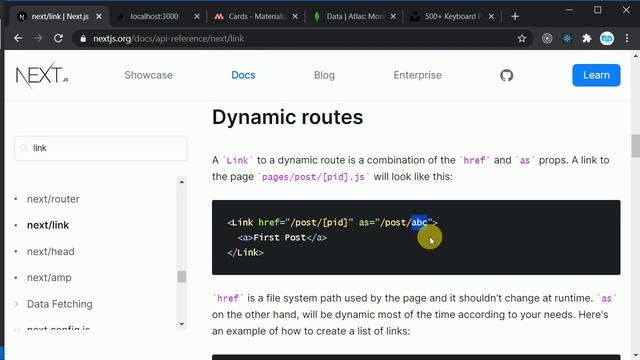The width and height of the screenshot is (640, 360).
Task: Reload the current page
Action: coord(58,38)
